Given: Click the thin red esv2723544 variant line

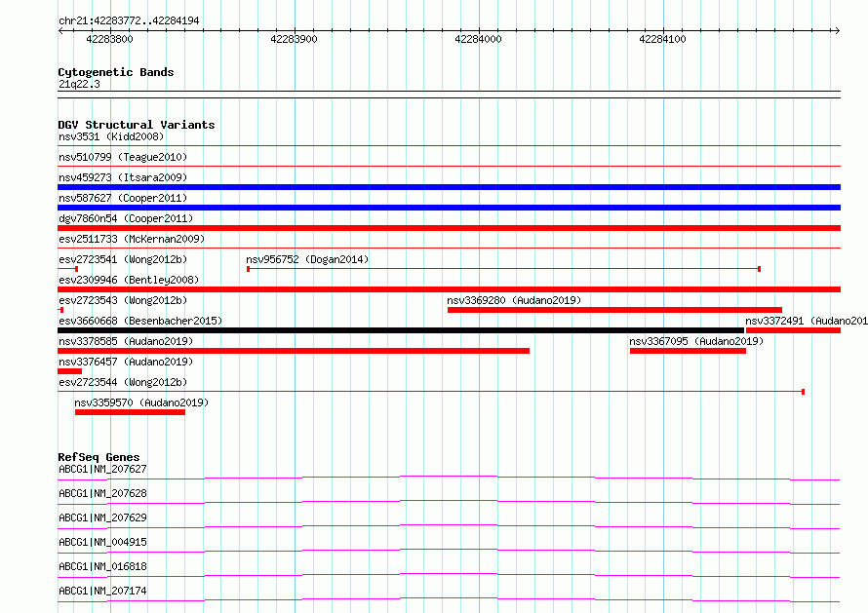Looking at the screenshot, I should pyautogui.click(x=431, y=392).
